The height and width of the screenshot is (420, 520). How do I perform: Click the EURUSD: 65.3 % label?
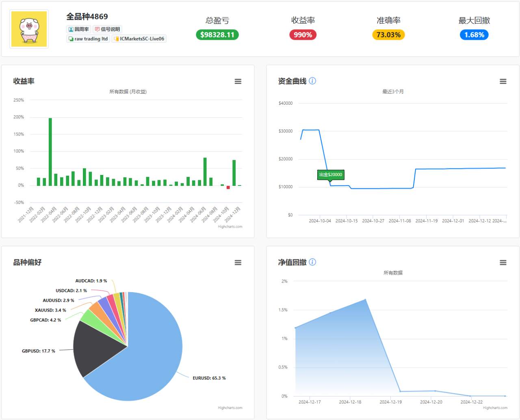click(209, 378)
